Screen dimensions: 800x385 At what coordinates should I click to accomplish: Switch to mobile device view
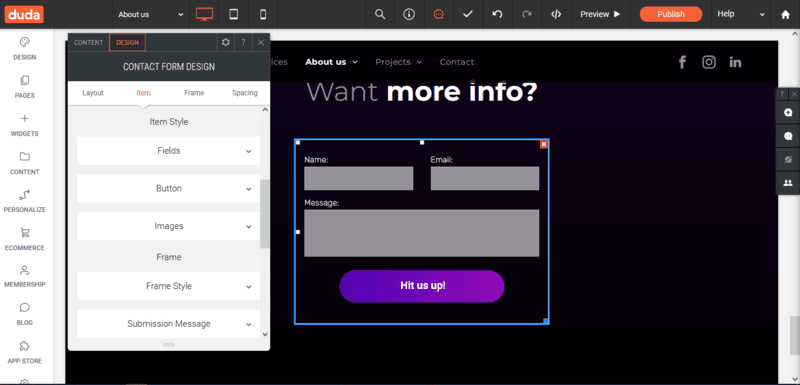[x=263, y=14]
